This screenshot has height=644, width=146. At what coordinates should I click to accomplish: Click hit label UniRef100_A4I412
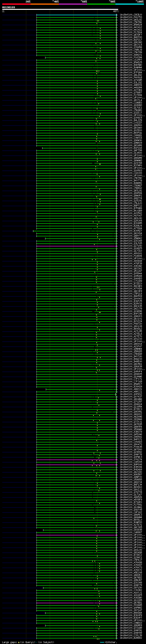click(x=131, y=27)
